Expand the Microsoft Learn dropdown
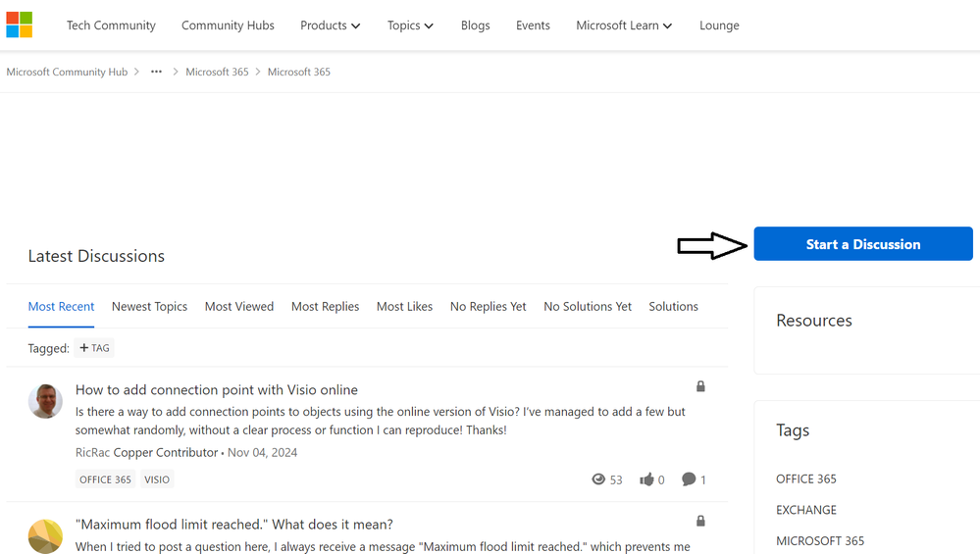The image size is (980, 554). tap(624, 25)
